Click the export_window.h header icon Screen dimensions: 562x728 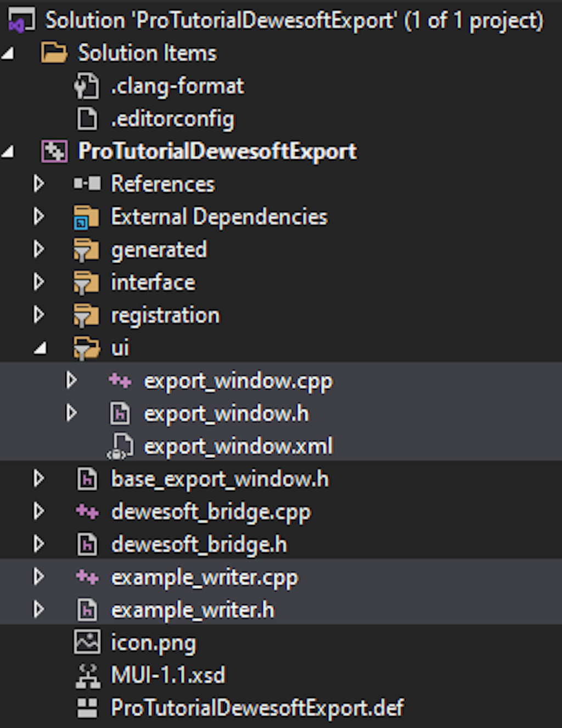pyautogui.click(x=120, y=413)
